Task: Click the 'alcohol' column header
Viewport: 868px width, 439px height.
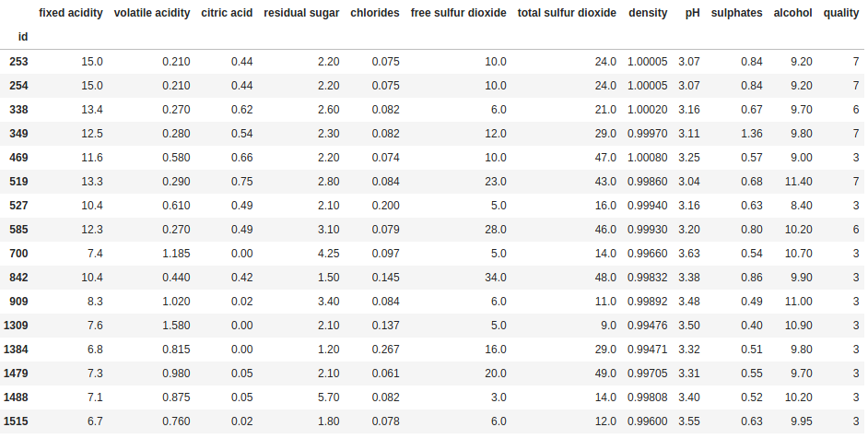Action: 792,14
